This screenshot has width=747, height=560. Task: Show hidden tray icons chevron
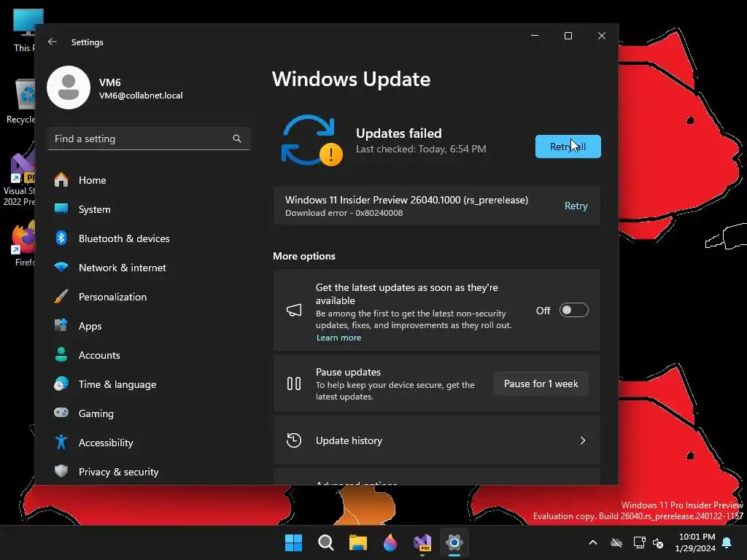(x=593, y=542)
